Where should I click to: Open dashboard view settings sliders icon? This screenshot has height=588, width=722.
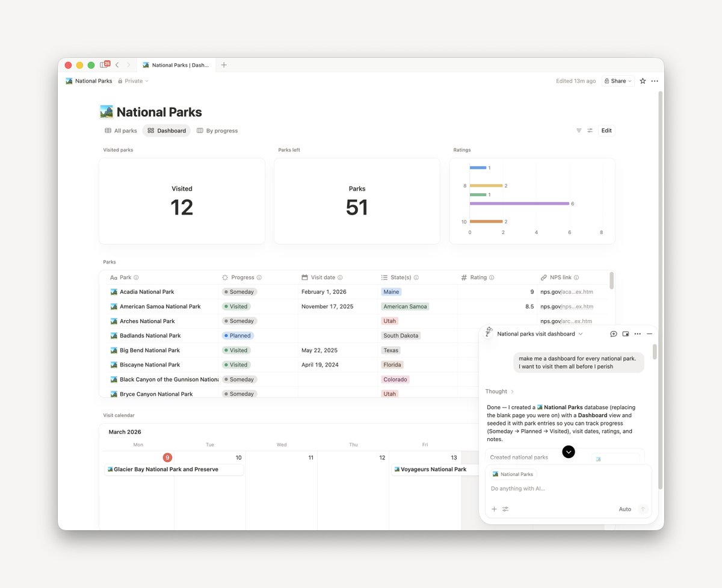(590, 131)
